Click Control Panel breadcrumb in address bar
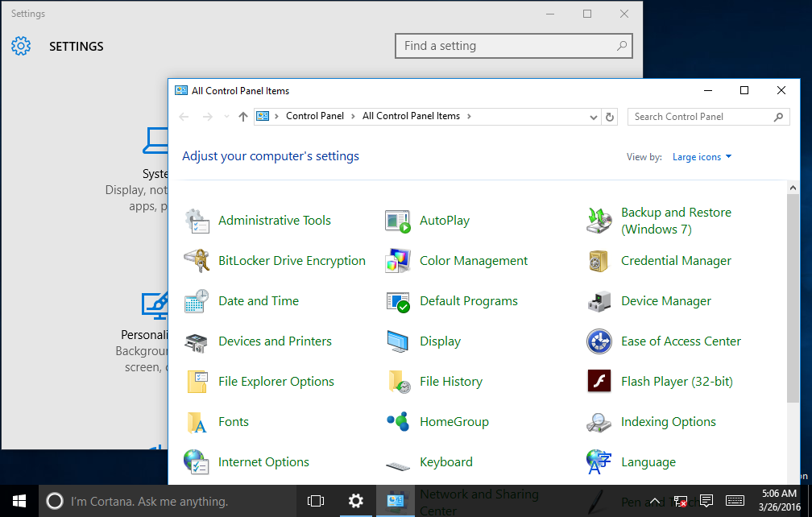The height and width of the screenshot is (517, 812). pos(315,117)
